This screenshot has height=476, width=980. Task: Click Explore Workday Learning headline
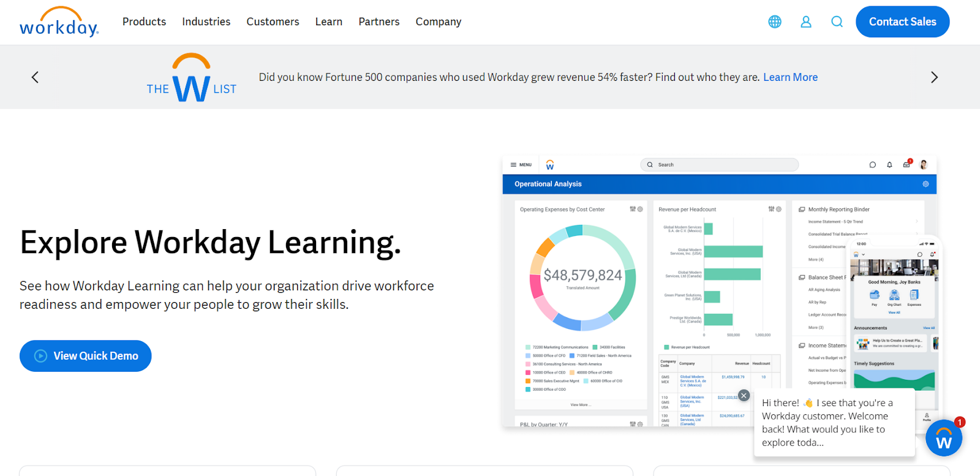(211, 242)
